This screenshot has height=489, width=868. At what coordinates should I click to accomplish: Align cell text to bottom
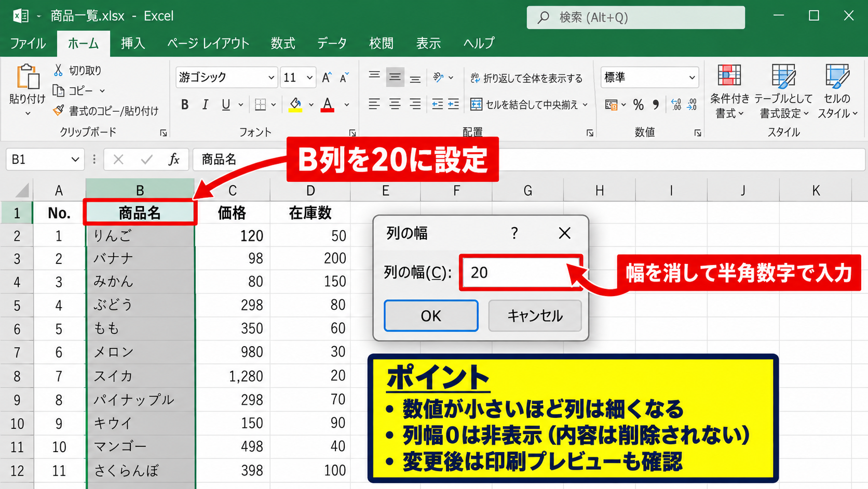[415, 80]
